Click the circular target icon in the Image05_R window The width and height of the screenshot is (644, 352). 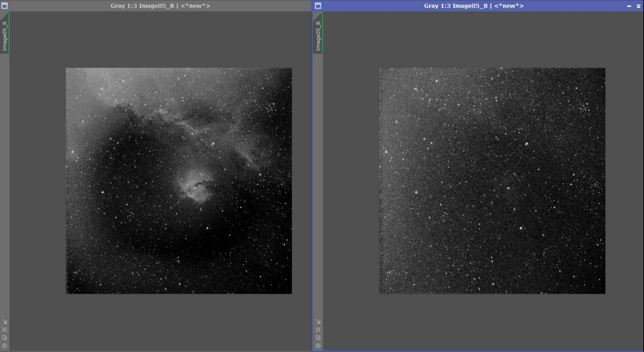5,346
